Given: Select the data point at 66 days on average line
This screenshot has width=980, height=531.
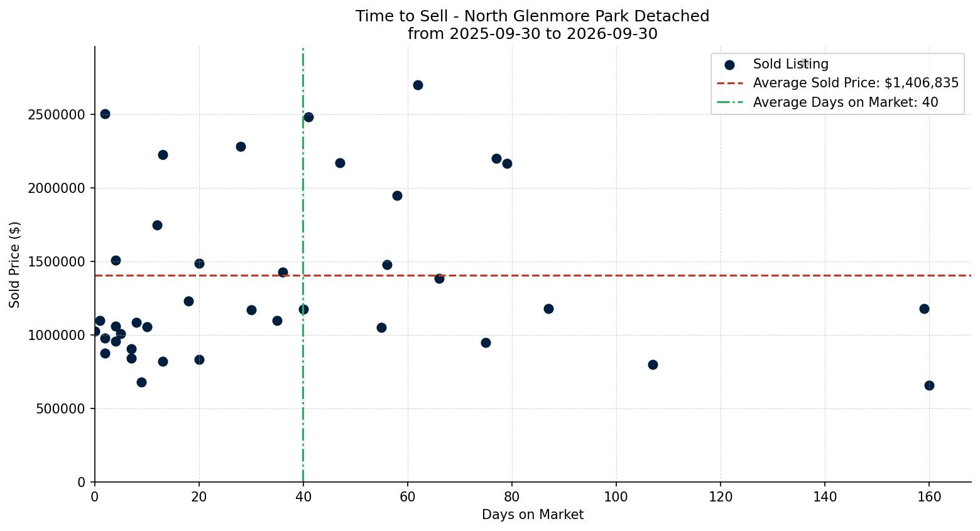Looking at the screenshot, I should point(439,278).
